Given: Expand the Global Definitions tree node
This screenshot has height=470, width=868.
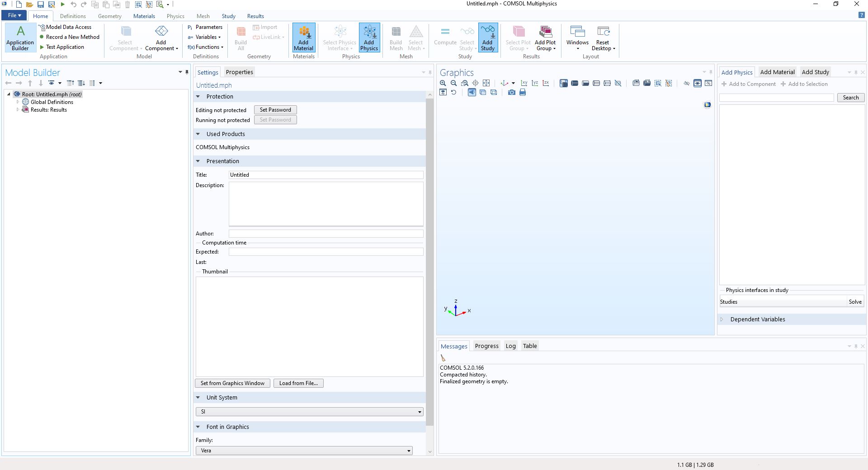Looking at the screenshot, I should pos(18,102).
